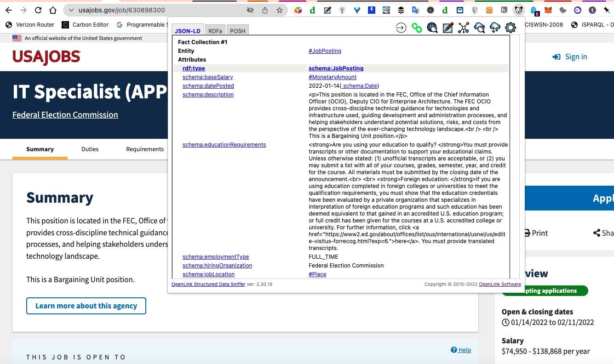
Task: Click the schema:jobLocation attribute
Action: point(208,274)
